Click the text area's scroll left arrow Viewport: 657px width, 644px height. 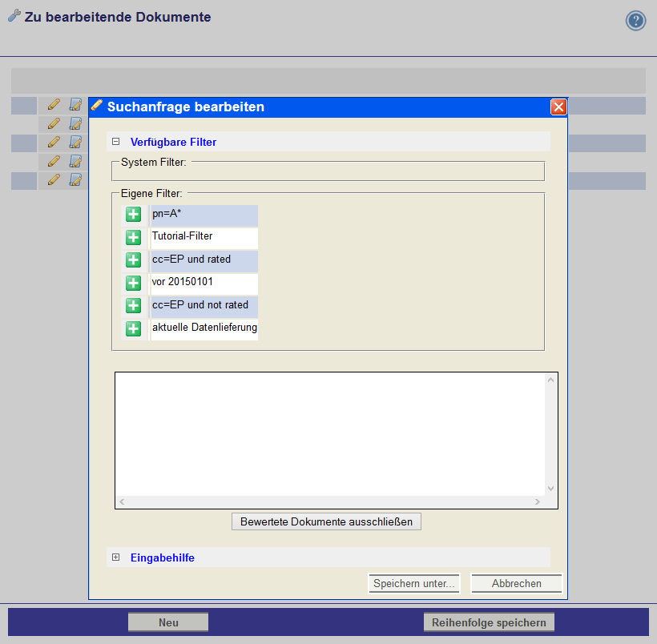[x=122, y=501]
